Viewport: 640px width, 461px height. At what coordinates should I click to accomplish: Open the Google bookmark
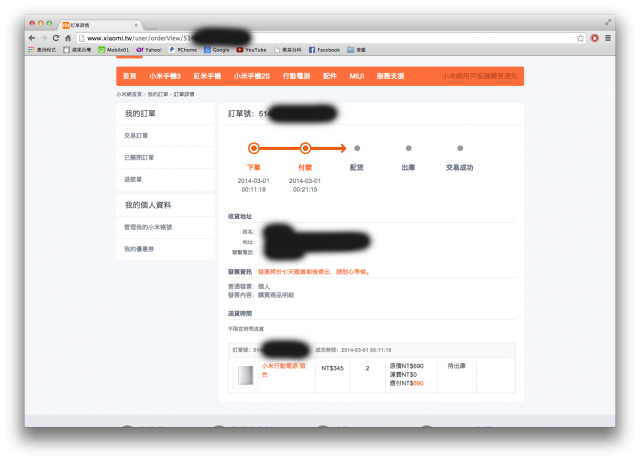point(217,50)
